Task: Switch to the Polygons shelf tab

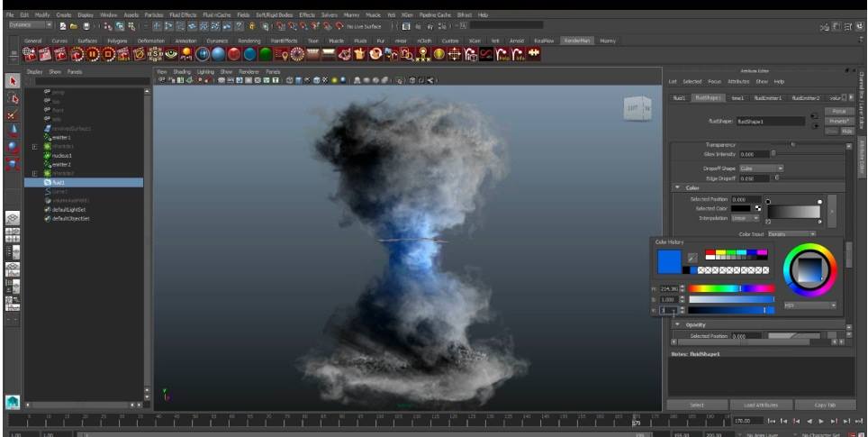Action: pos(117,41)
